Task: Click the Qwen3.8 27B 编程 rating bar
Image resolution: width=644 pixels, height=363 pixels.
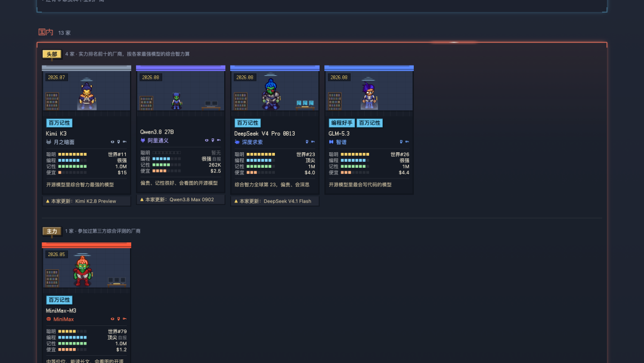Action: point(166,159)
